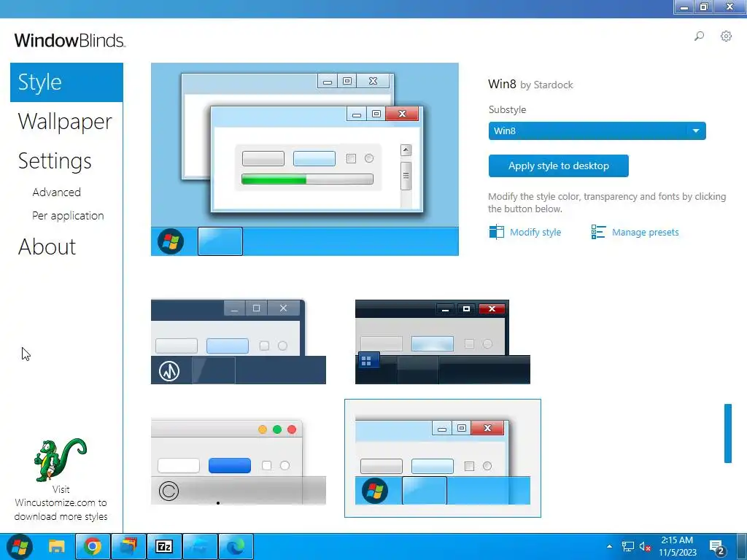The height and width of the screenshot is (560, 747).
Task: Open Per application settings
Action: [68, 216]
